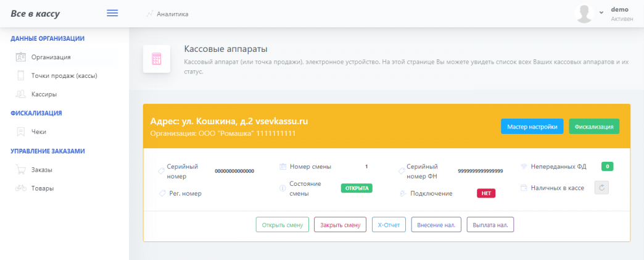Refresh cash amount in Наличных в кассе
644x260 pixels.
tap(601, 187)
